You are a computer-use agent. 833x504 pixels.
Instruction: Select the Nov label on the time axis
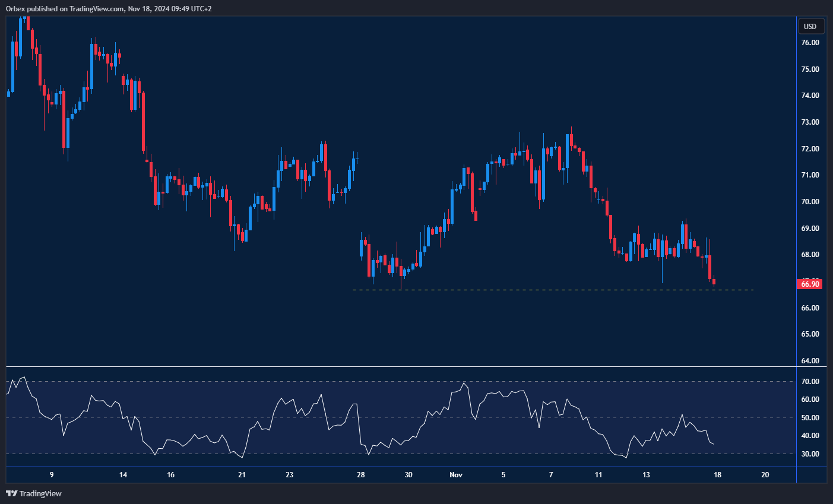click(x=455, y=475)
